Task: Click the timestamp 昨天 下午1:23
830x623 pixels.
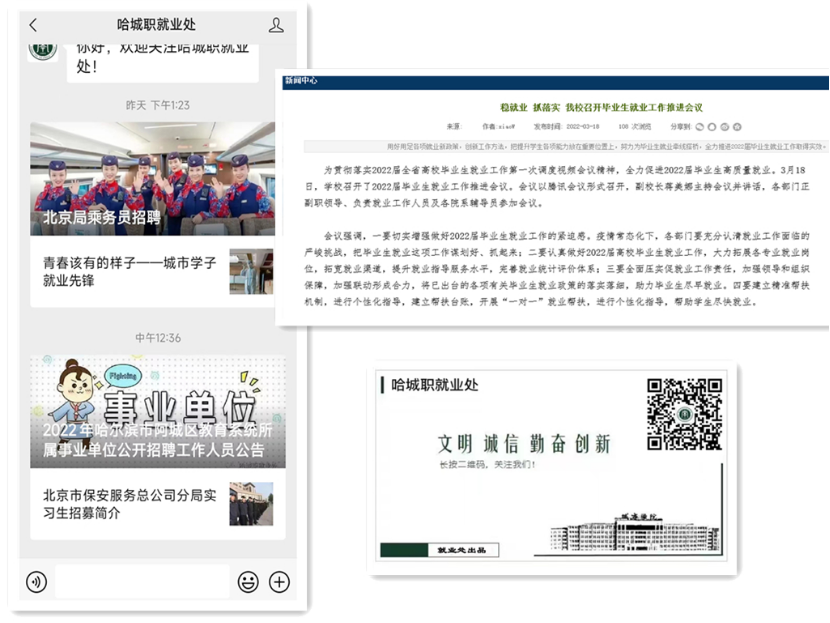Action: click(x=158, y=105)
